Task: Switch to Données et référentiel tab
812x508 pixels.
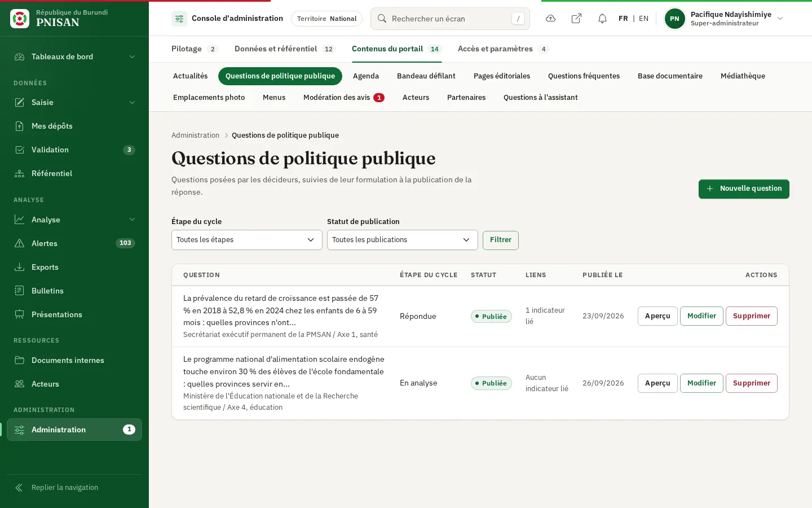Action: click(285, 49)
